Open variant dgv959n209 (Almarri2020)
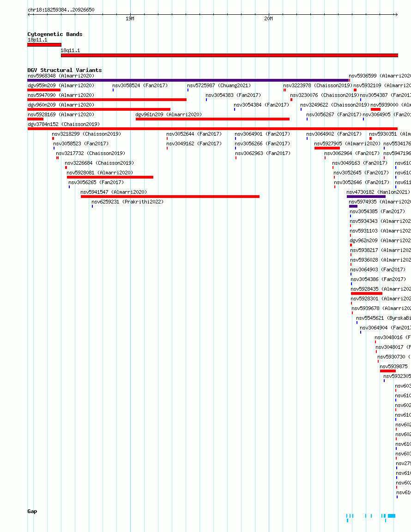411x532 pixels. [61, 85]
